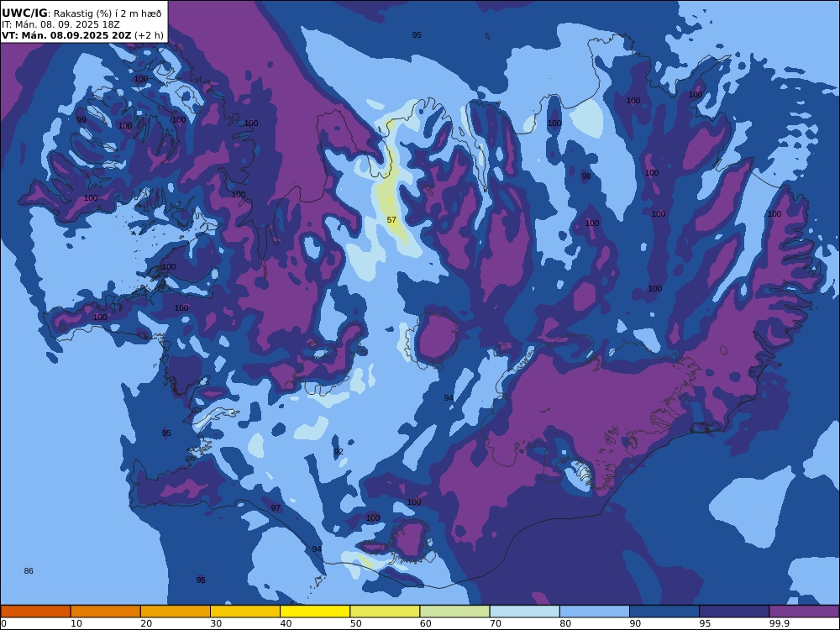Click the purple above-99.9 legend swatch

click(x=804, y=612)
